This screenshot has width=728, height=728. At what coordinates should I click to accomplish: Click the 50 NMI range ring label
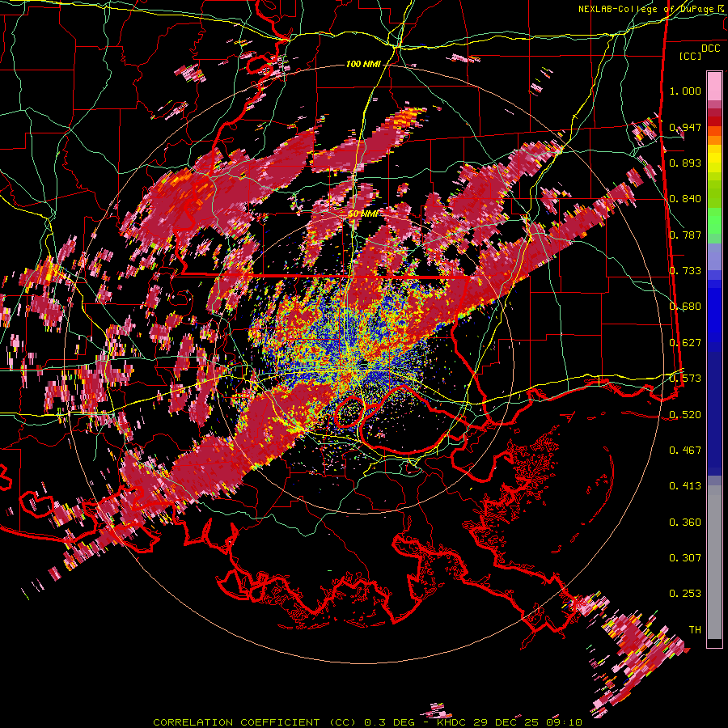363,214
